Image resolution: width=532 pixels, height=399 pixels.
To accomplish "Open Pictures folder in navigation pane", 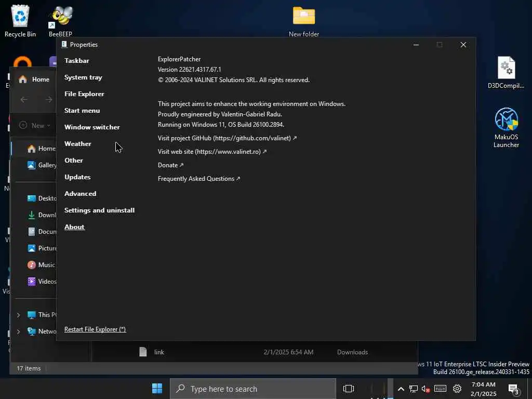I will pos(42,248).
